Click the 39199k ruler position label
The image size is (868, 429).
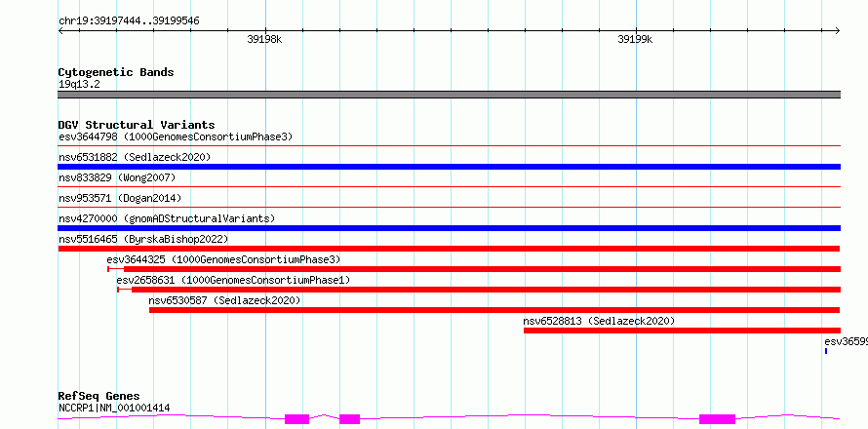pos(635,39)
